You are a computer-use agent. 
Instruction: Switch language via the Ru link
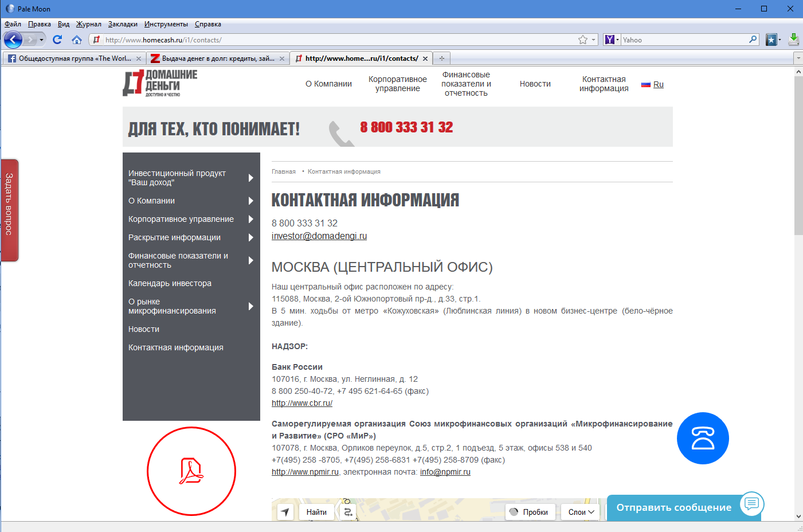659,84
